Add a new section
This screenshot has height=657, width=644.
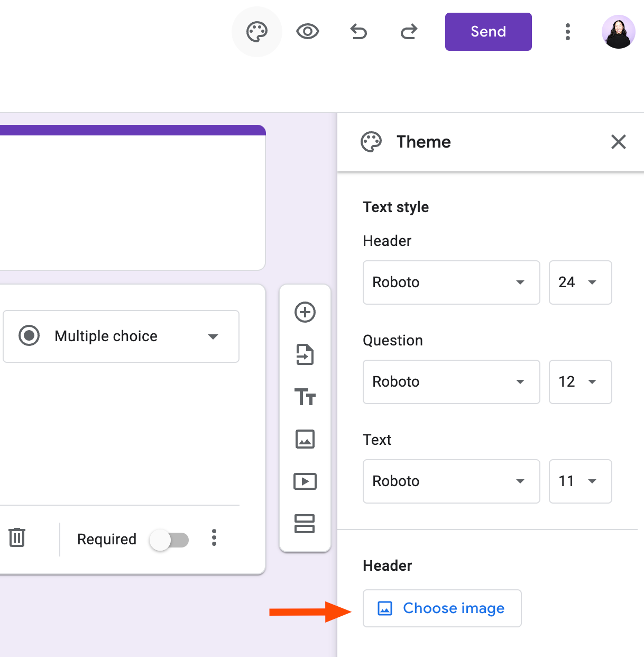305,524
